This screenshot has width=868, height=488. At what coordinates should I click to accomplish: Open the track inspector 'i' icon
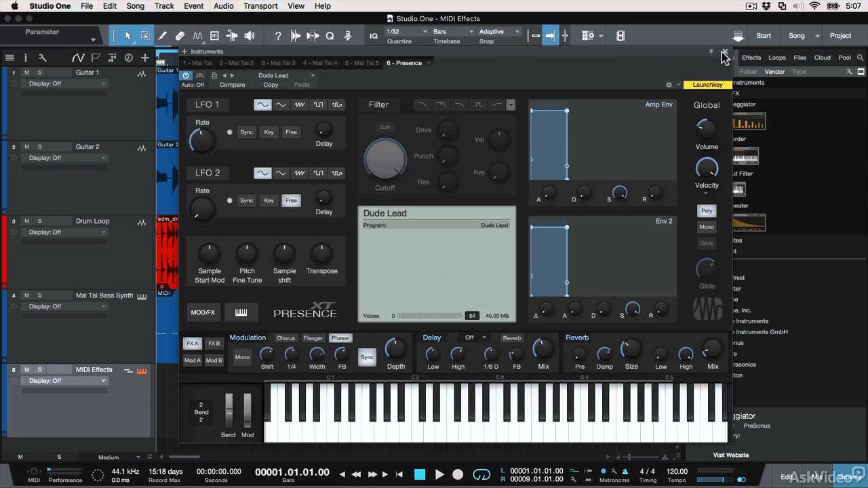pyautogui.click(x=26, y=58)
